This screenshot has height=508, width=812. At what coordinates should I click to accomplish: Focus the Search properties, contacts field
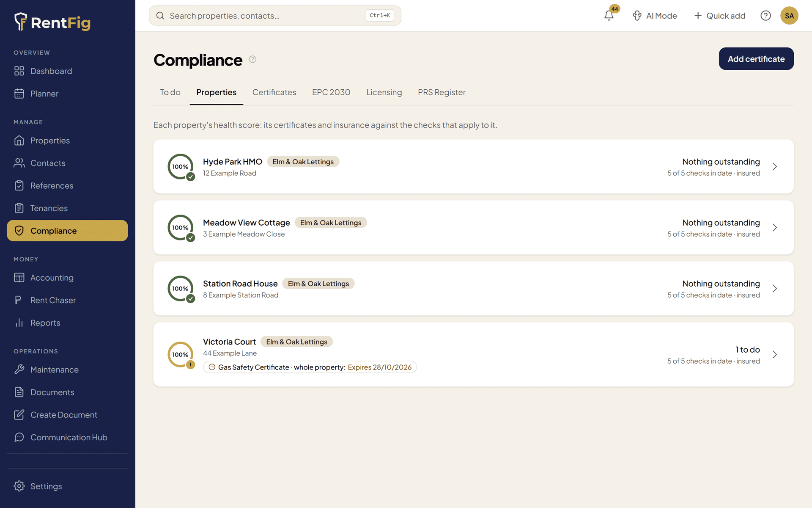pyautogui.click(x=275, y=16)
